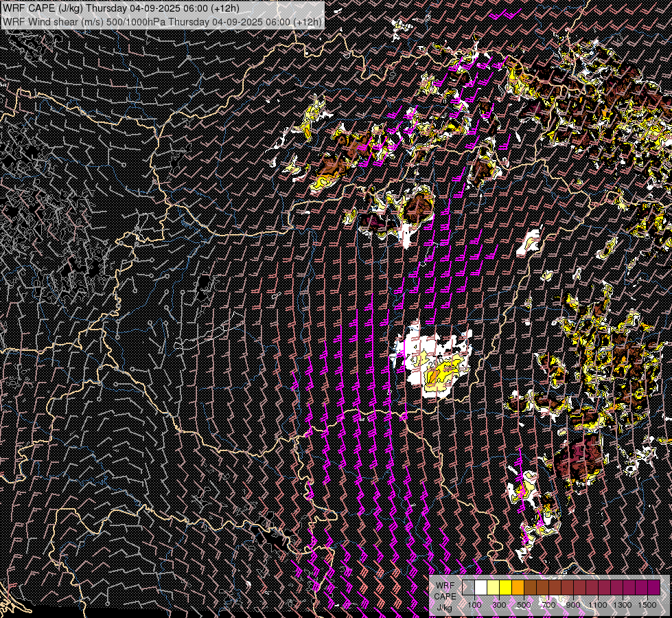The width and height of the screenshot is (672, 618).
Task: Select the final purple swatch above 1500
Action: coord(654,588)
